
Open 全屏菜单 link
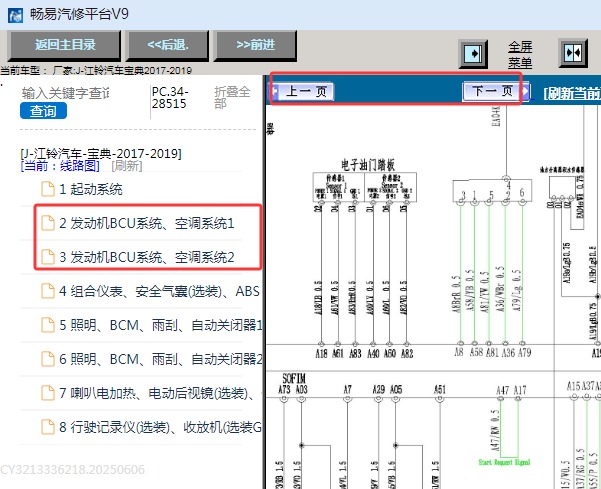coord(520,54)
